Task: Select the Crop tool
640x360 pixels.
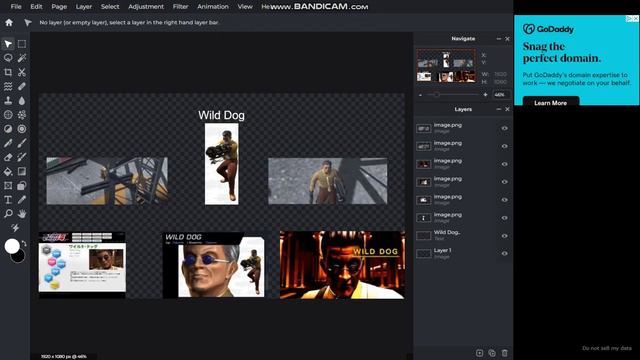Action: [x=8, y=72]
